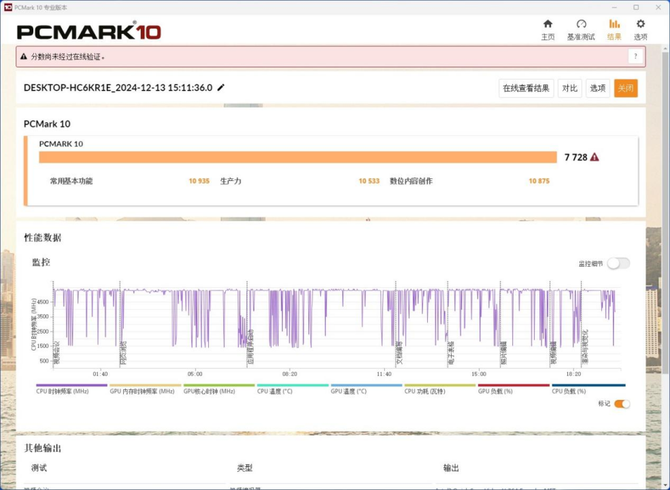Select the CPU 功耗 (瓦特) legend entry
The height and width of the screenshot is (490, 670).
pyautogui.click(x=440, y=388)
